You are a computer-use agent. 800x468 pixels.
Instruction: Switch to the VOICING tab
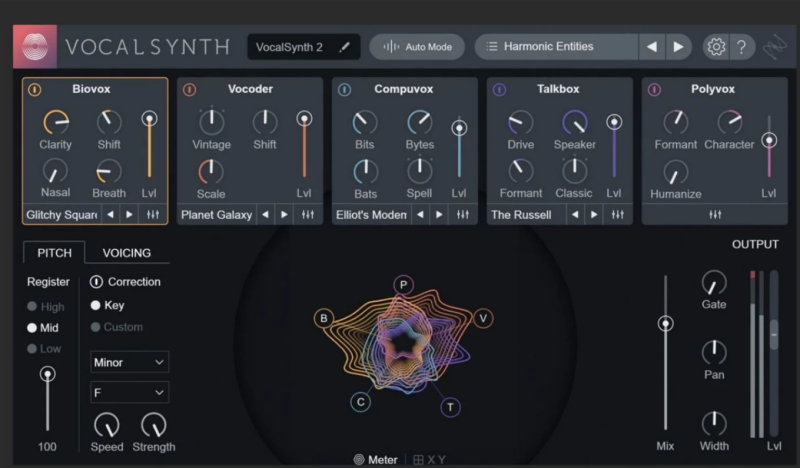point(127,253)
